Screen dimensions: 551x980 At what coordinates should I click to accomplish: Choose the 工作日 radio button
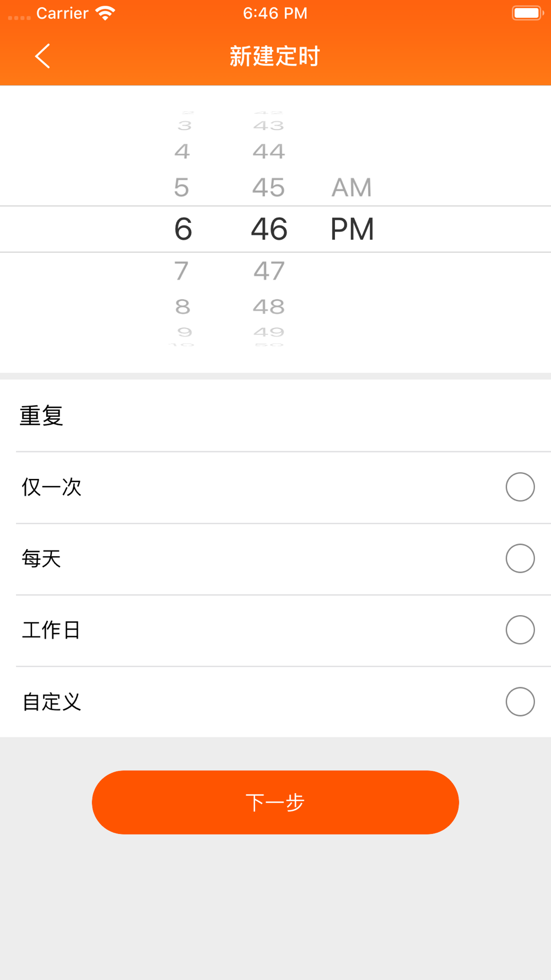pyautogui.click(x=520, y=630)
